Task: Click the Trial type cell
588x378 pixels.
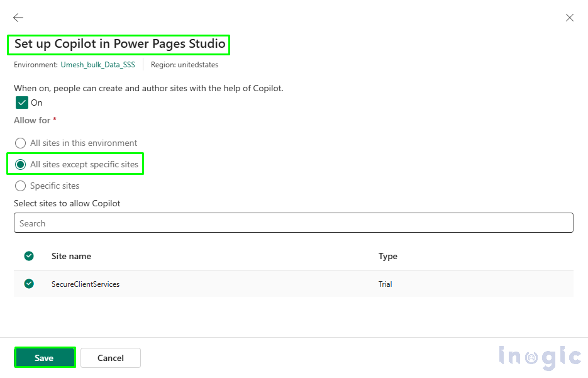Action: [385, 284]
